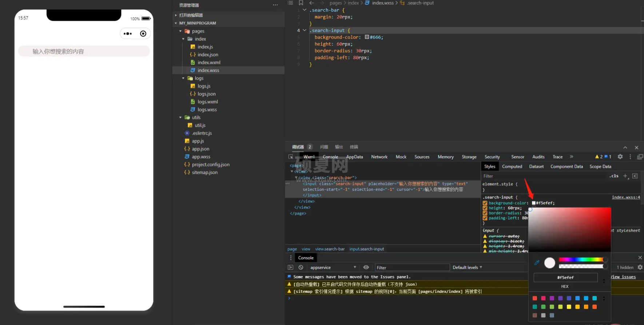
Task: Toggle console sidebar panel icon
Action: pyautogui.click(x=290, y=267)
